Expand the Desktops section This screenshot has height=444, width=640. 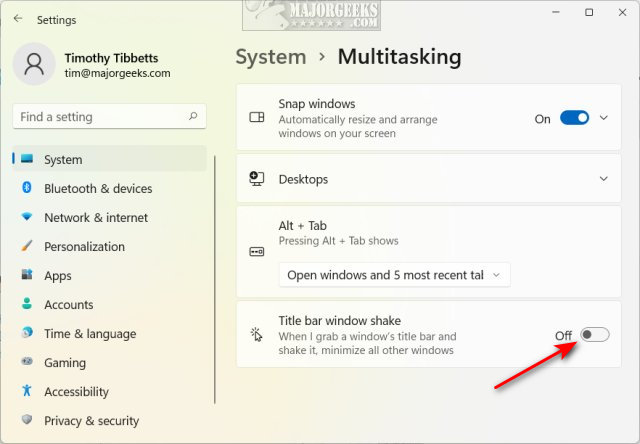click(x=603, y=179)
